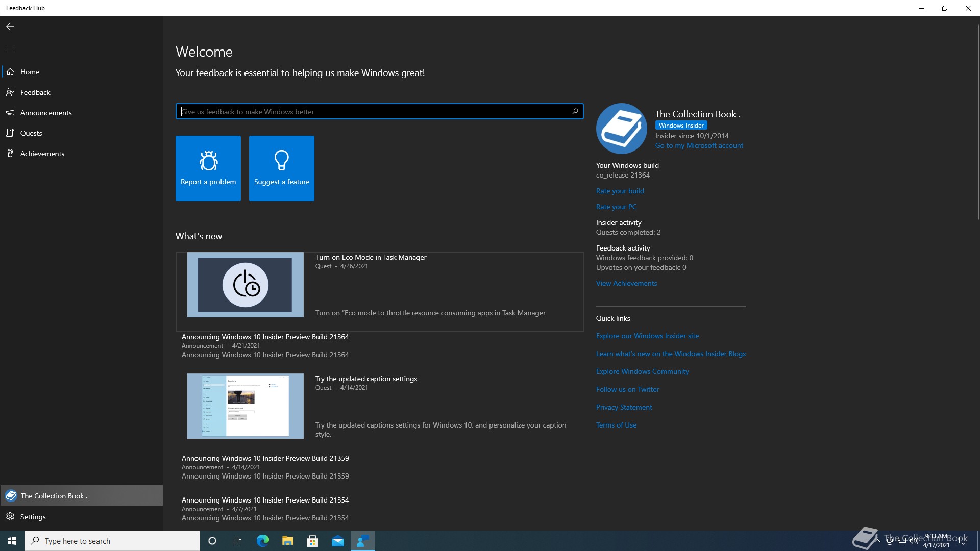980x551 pixels.
Task: Open Mail app from taskbar
Action: tap(338, 541)
